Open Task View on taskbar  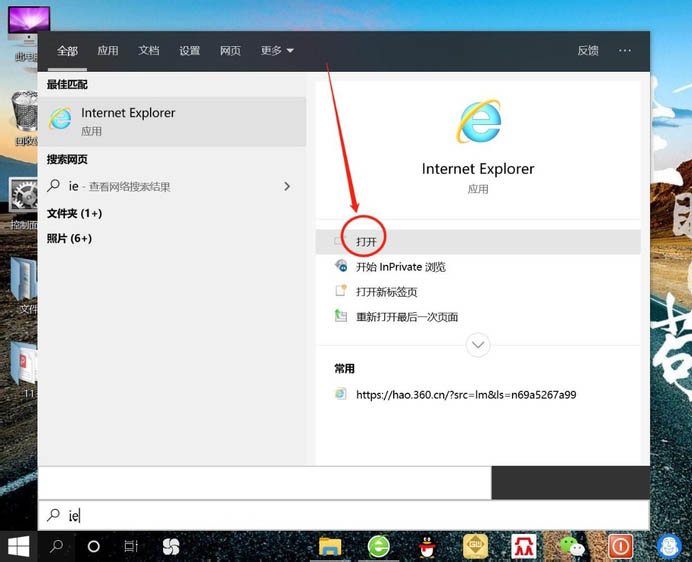click(131, 547)
